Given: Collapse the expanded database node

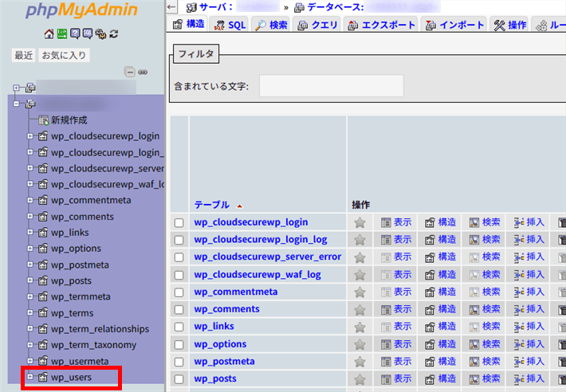Looking at the screenshot, I should click(x=16, y=104).
